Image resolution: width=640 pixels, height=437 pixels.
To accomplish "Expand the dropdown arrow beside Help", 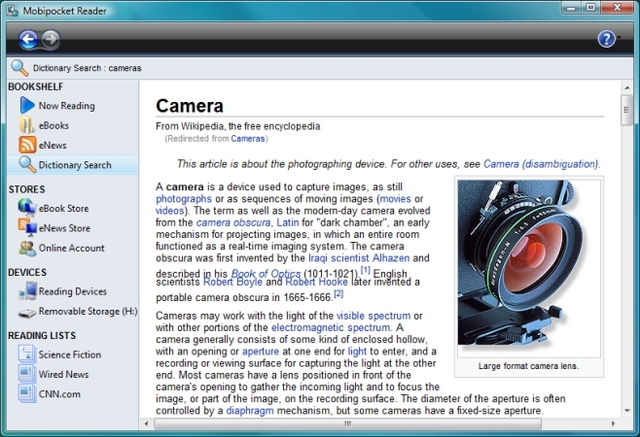I will [619, 38].
